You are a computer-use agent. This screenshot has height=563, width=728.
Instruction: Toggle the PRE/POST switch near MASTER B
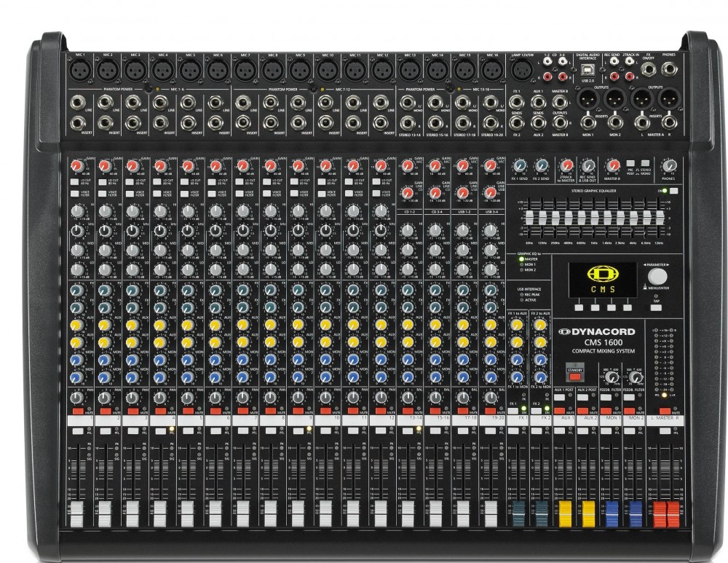pyautogui.click(x=630, y=164)
